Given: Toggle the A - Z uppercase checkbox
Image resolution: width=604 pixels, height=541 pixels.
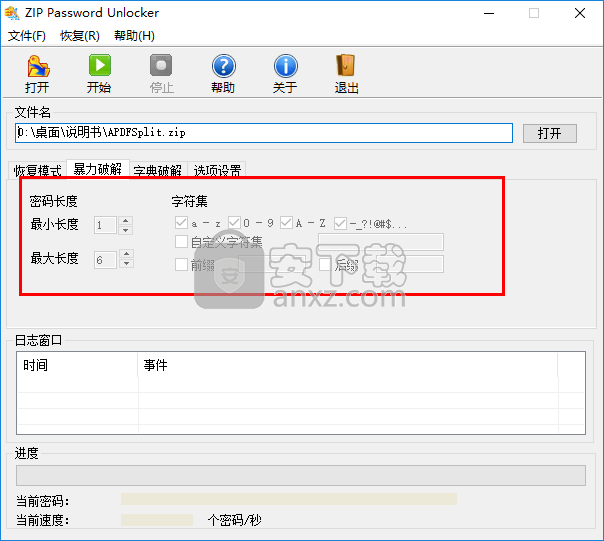Looking at the screenshot, I should tap(286, 222).
